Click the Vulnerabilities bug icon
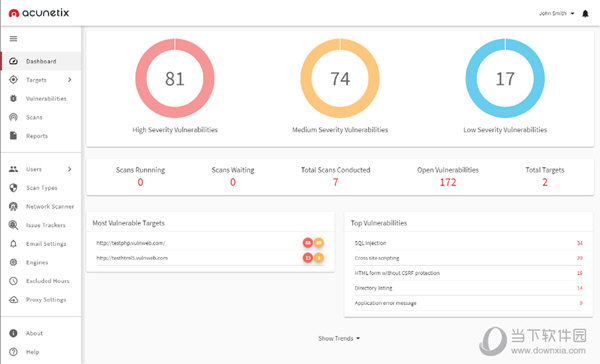600x364 pixels. click(13, 98)
